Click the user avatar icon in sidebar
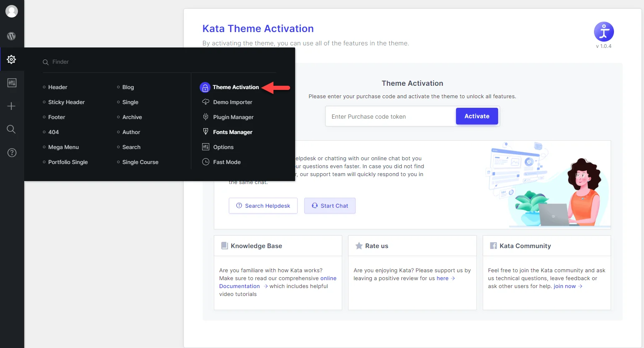 [12, 11]
